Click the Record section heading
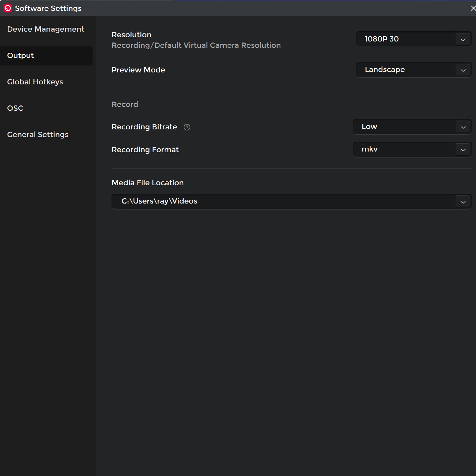This screenshot has width=476, height=476. click(125, 104)
